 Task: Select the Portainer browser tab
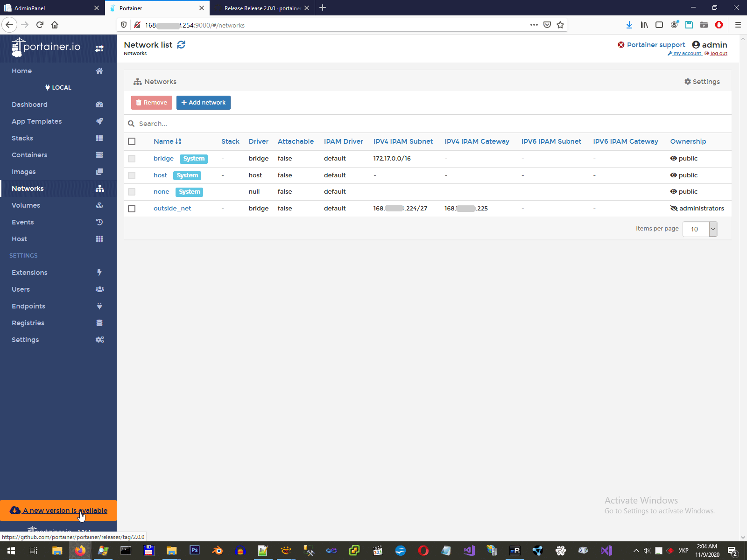[157, 8]
